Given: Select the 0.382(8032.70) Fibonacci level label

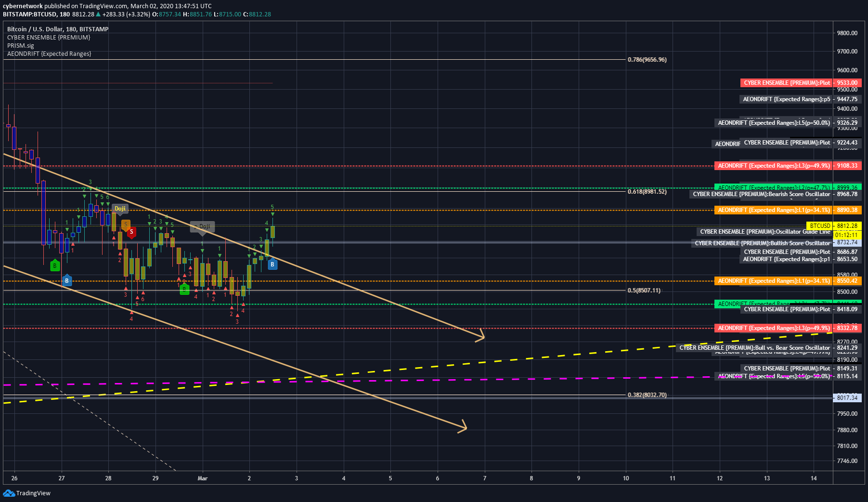Looking at the screenshot, I should click(x=647, y=395).
